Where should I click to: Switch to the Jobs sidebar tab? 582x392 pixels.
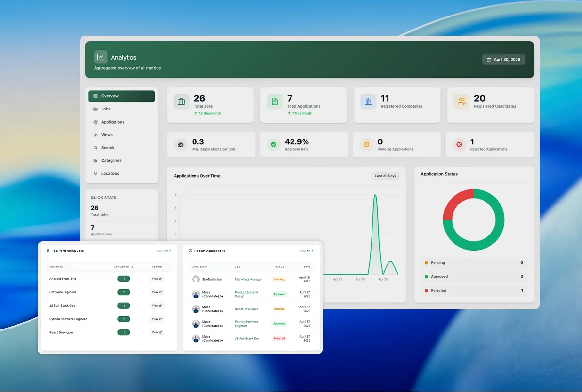coord(106,109)
